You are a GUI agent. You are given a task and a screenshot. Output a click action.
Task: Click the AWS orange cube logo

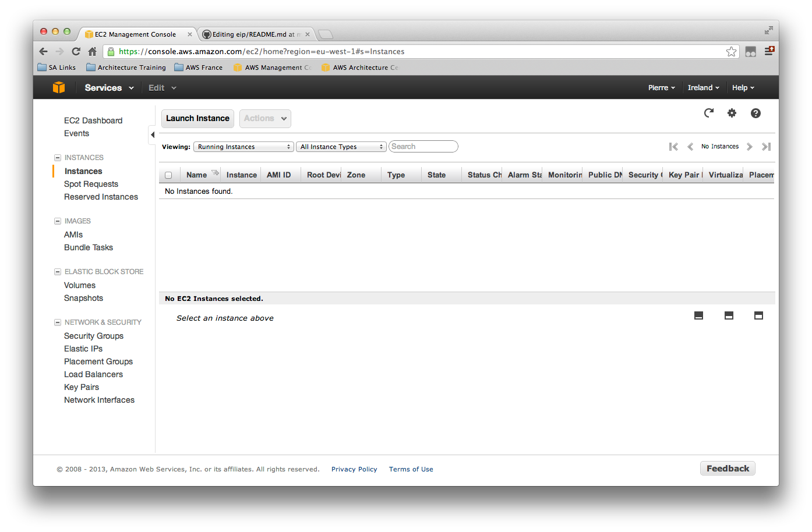[59, 87]
